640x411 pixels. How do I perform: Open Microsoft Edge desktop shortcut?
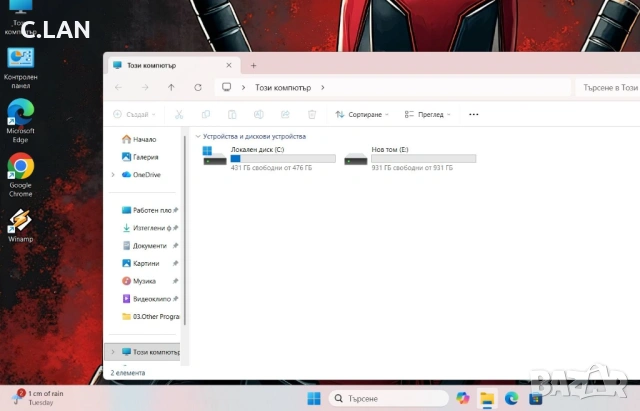click(20, 121)
